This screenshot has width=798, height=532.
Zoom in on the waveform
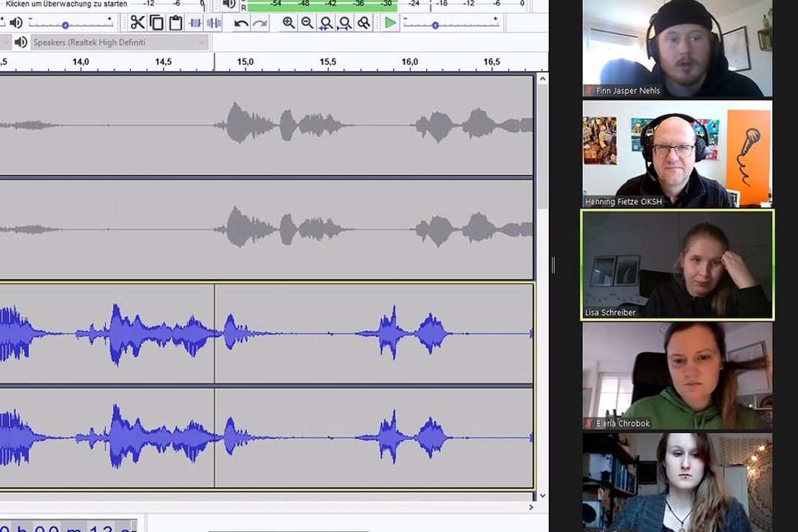pos(288,23)
